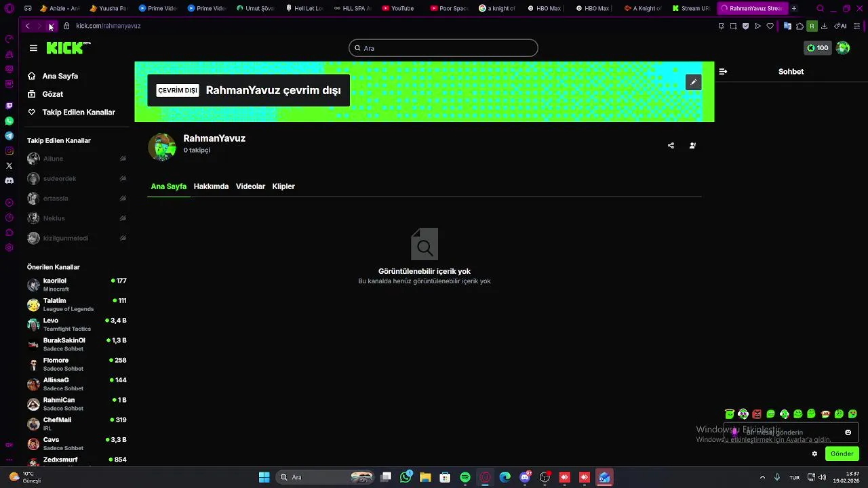Open the moderator user icon beside share
Screen dimensions: 868x488
[x=692, y=146]
